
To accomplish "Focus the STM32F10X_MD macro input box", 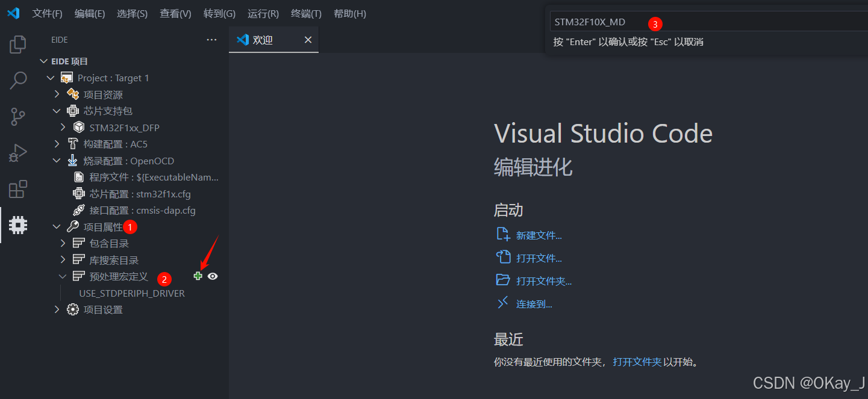I will point(708,22).
